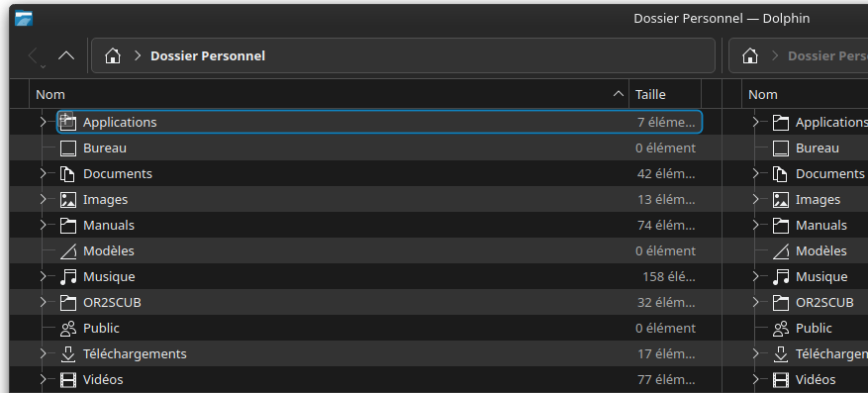
Task: Click the Dossier Personnel breadcrumb in the left pane
Action: pos(208,55)
